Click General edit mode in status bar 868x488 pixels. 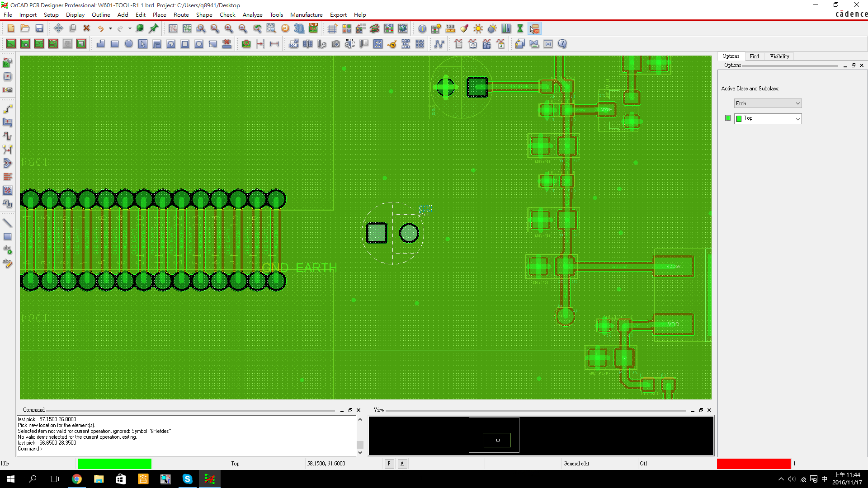pos(576,464)
